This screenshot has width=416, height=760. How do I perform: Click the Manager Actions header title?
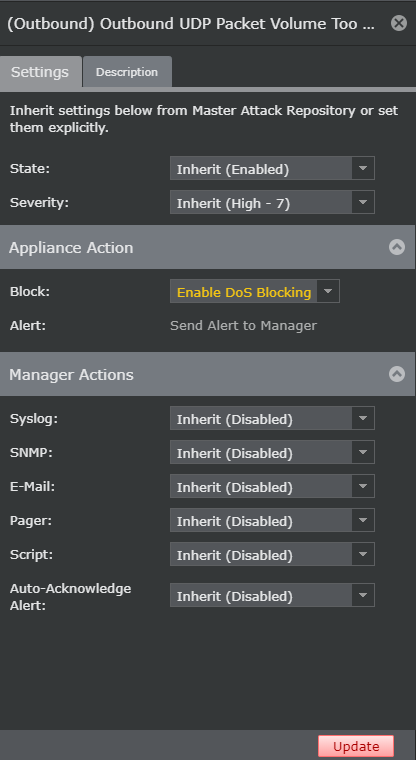71,375
